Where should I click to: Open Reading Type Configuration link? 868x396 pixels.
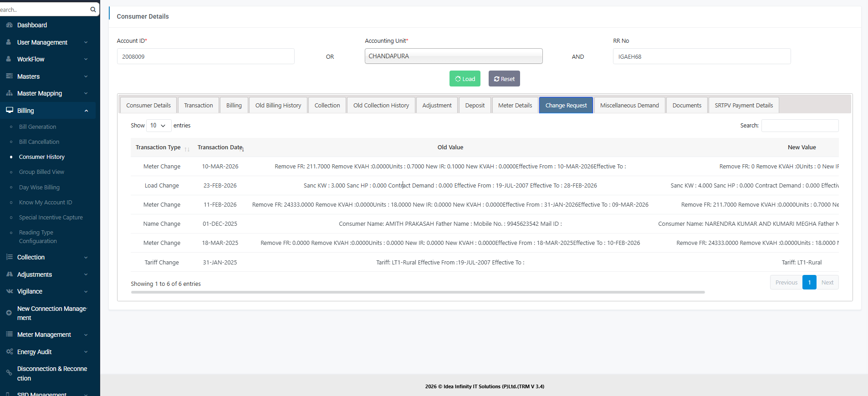pyautogui.click(x=38, y=237)
